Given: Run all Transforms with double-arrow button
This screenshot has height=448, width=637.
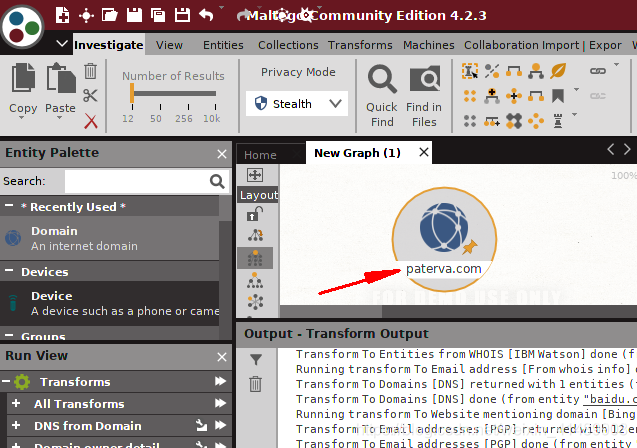Looking at the screenshot, I should (221, 381).
